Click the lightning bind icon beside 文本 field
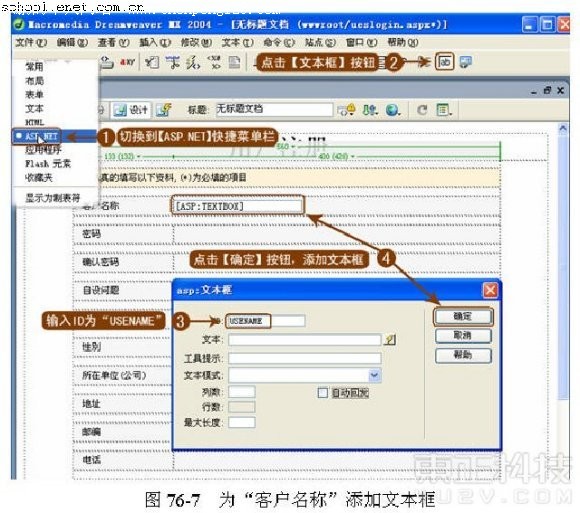Image resolution: width=580 pixels, height=513 pixels. click(x=390, y=340)
